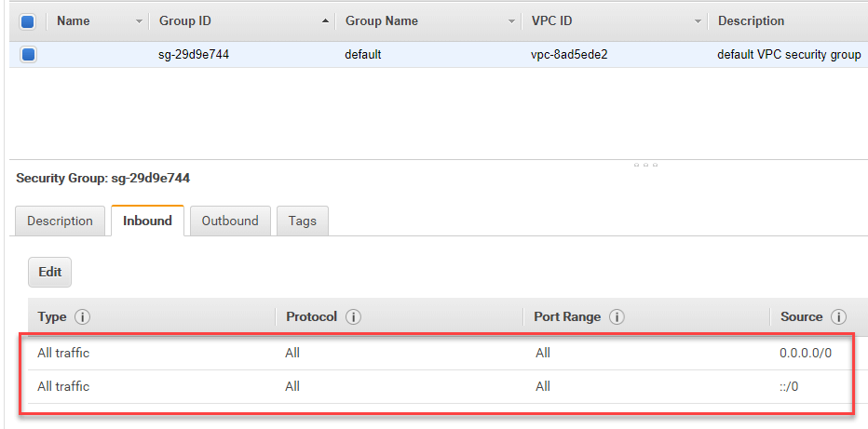Click the vpc-8ad5ede2 VPC ID cell
This screenshot has height=429, width=868.
[569, 55]
